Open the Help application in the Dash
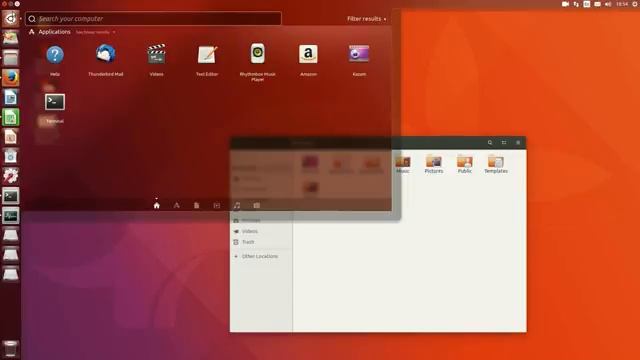Image resolution: width=640 pixels, height=360 pixels. tap(55, 60)
